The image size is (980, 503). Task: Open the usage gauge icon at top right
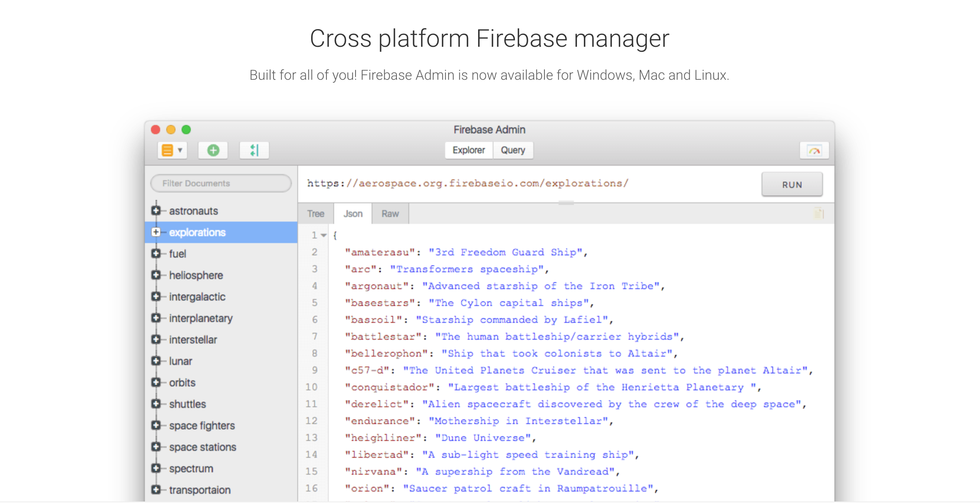(x=814, y=150)
